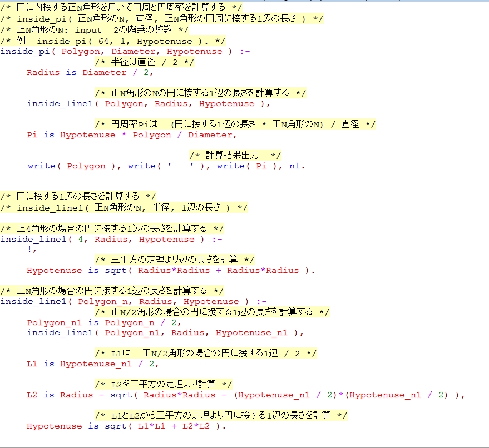Click the comment '三平方の定理より辺の長さを計算'
The width and height of the screenshot is (489, 448).
click(x=175, y=260)
